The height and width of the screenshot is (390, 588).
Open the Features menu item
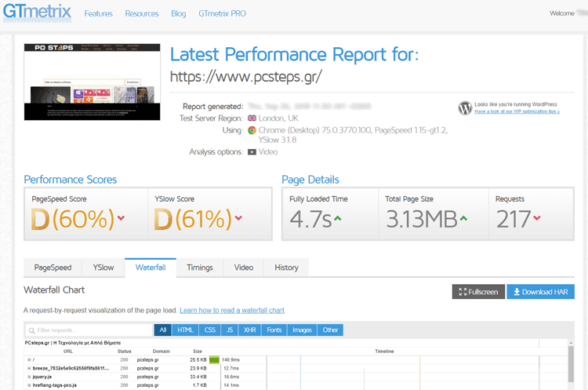pos(98,13)
